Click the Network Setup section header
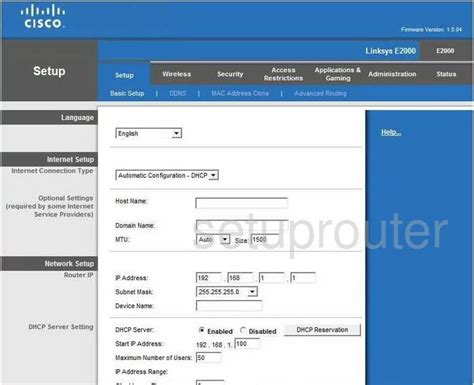The height and width of the screenshot is (385, 474). click(69, 264)
